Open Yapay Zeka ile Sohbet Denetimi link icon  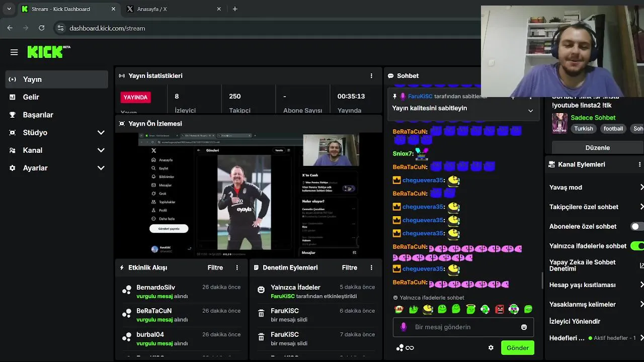point(641,265)
